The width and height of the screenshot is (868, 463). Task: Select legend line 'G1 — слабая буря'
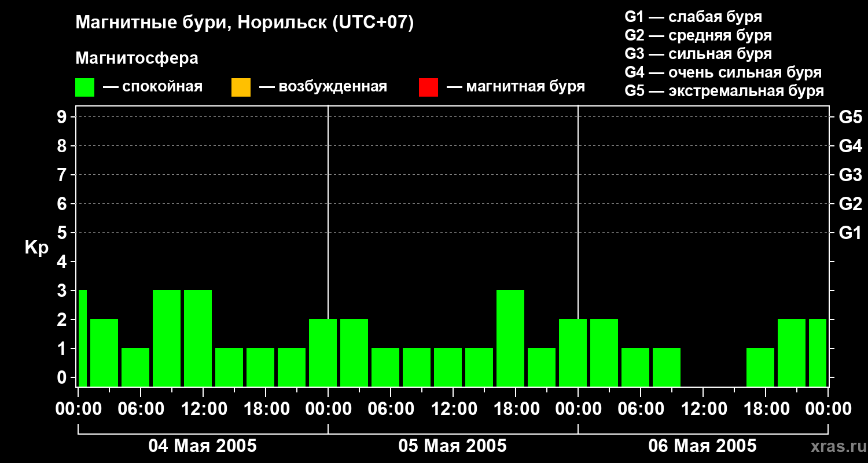693,17
